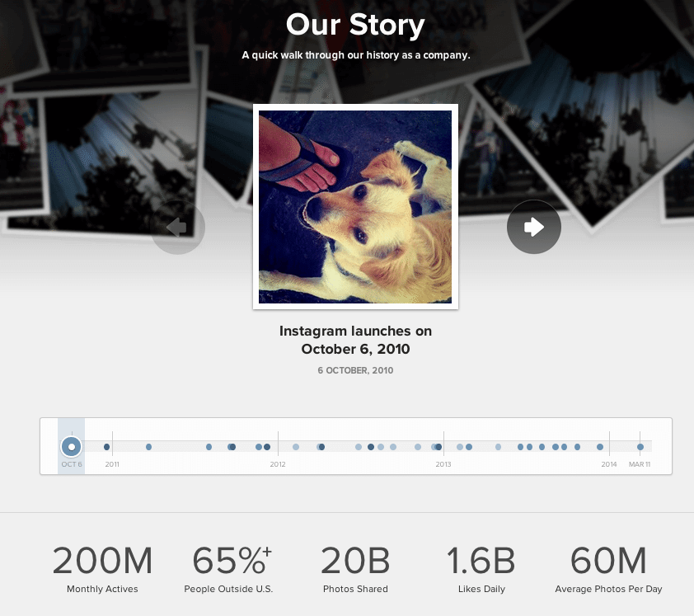Jump to first dot after the 2011 tick
The image size is (694, 616).
(148, 447)
